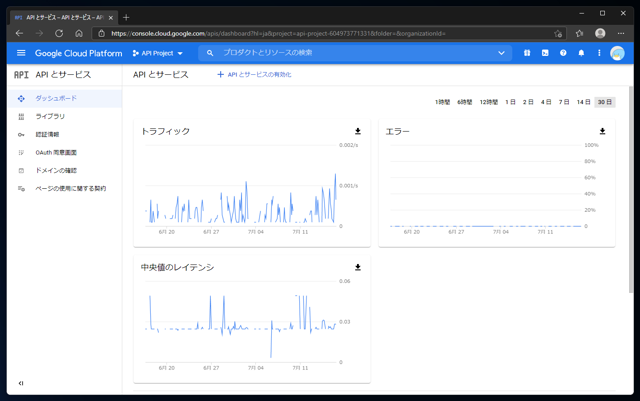Select the 1時間 time range
Screen dimensions: 640x401
442,102
